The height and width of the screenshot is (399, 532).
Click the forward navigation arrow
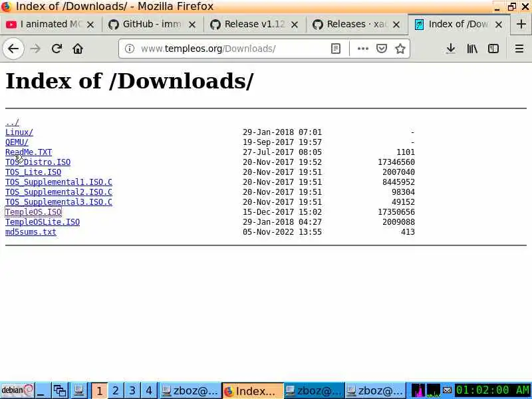35,49
